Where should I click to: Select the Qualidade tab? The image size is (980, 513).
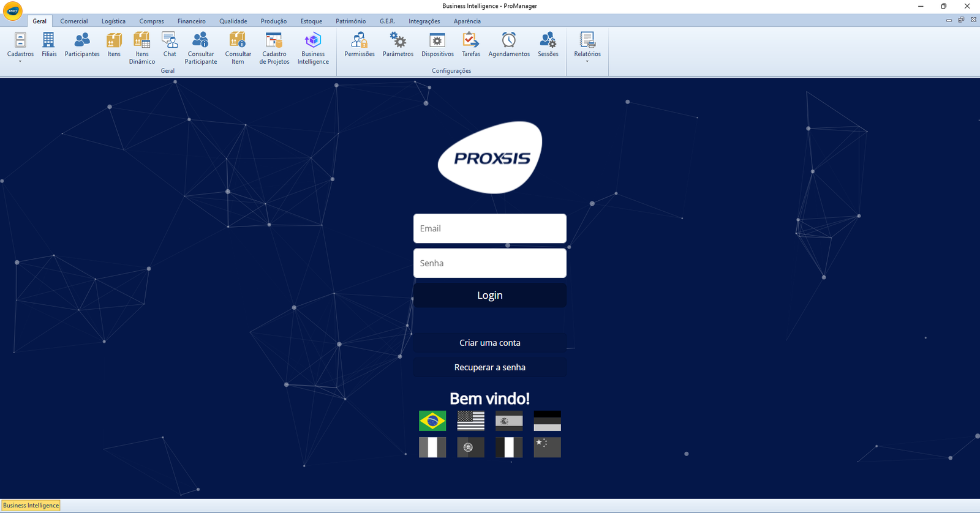pyautogui.click(x=233, y=21)
